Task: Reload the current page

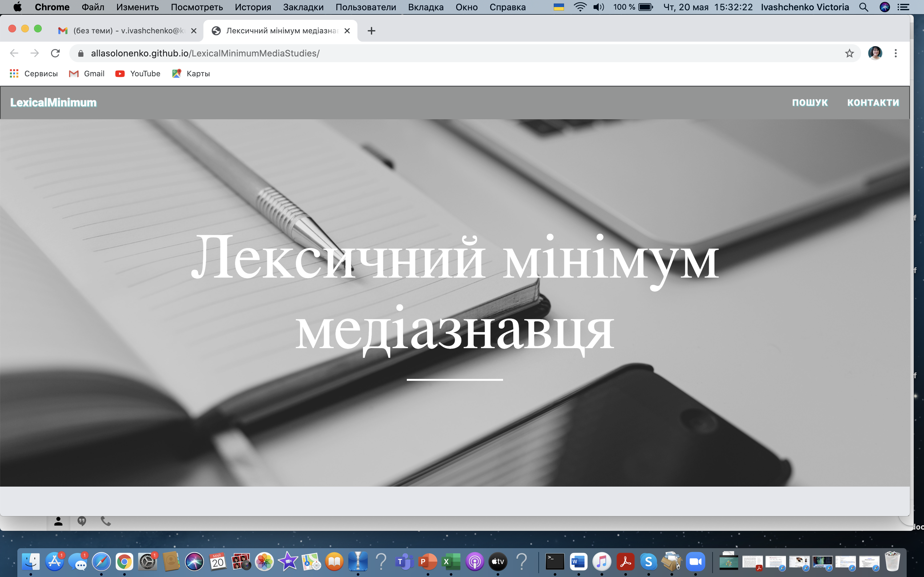Action: (56, 53)
